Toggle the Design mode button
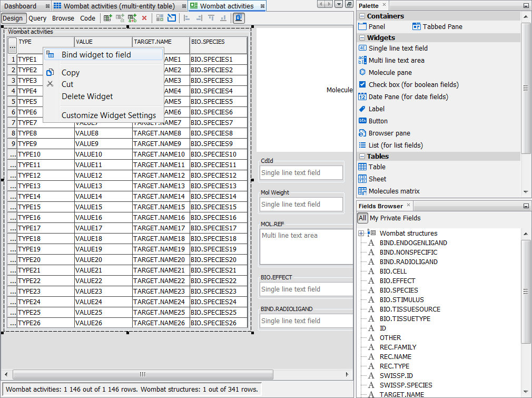The image size is (532, 398). pos(13,18)
